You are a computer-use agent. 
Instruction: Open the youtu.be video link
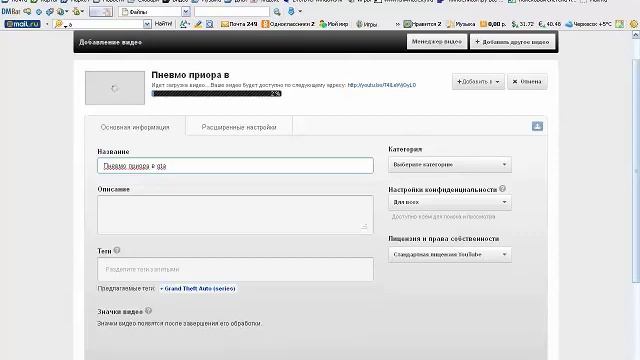(x=382, y=85)
